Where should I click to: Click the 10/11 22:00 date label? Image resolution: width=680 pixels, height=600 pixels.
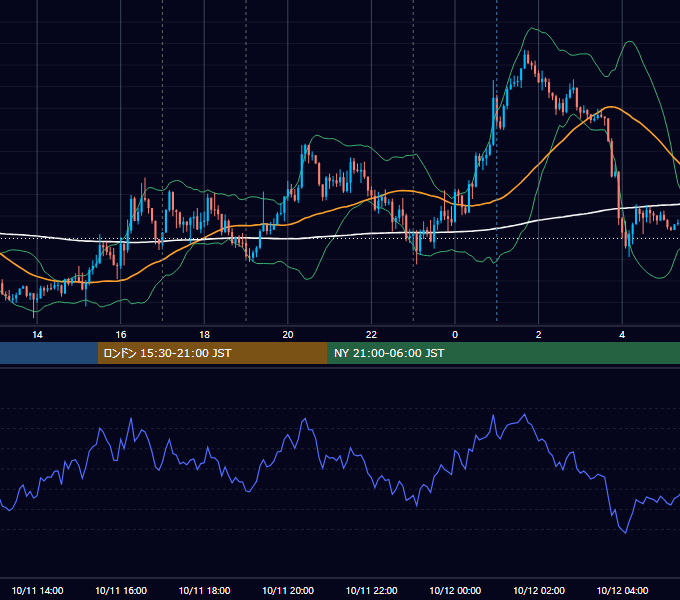(371, 590)
